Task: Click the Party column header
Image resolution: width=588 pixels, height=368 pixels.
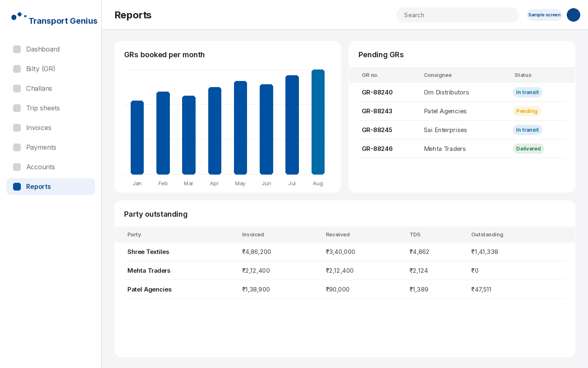Action: [134, 235]
